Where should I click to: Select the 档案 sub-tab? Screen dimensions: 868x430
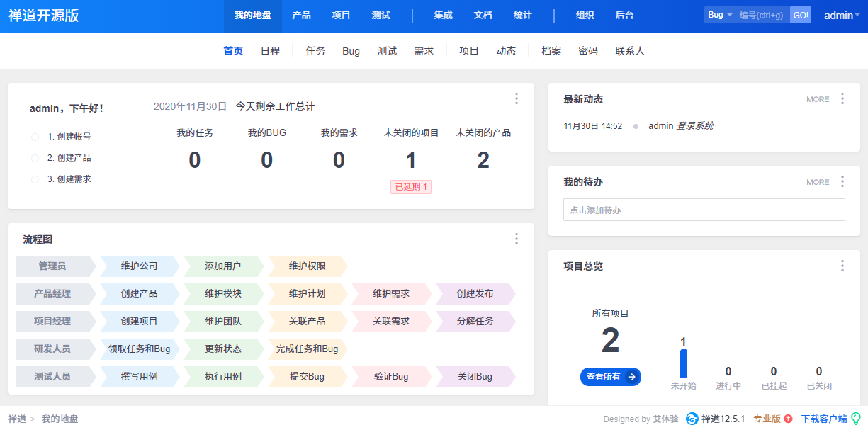[x=551, y=51]
